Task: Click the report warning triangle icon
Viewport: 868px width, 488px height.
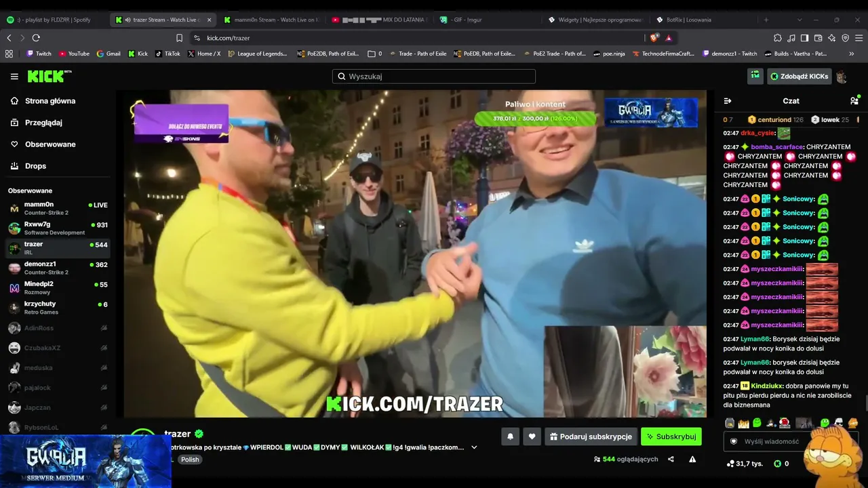Action: (x=692, y=459)
